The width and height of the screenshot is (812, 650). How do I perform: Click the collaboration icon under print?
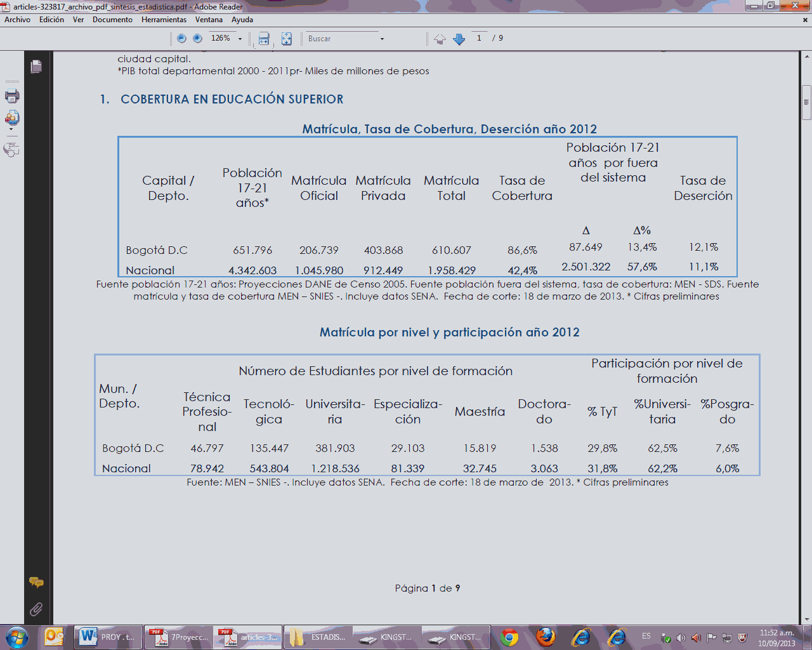[x=12, y=118]
